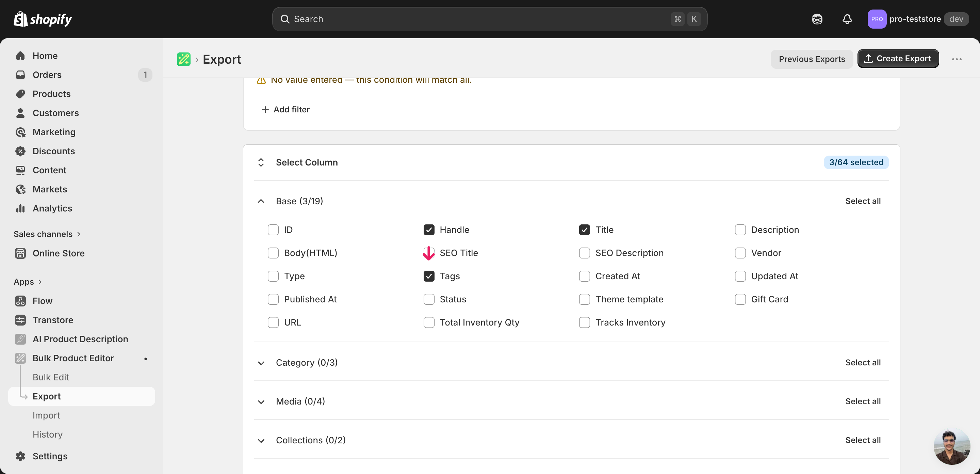The width and height of the screenshot is (980, 474).
Task: Click the PRO store avatar
Action: 877,19
